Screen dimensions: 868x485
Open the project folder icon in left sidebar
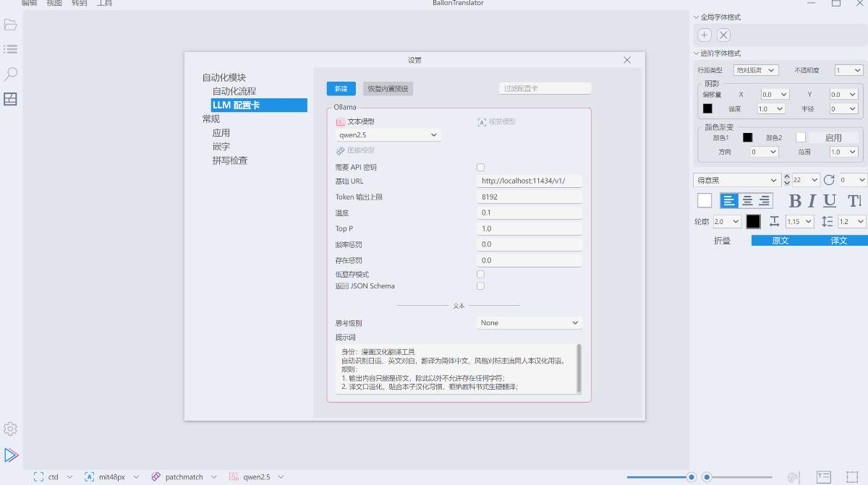click(x=10, y=25)
